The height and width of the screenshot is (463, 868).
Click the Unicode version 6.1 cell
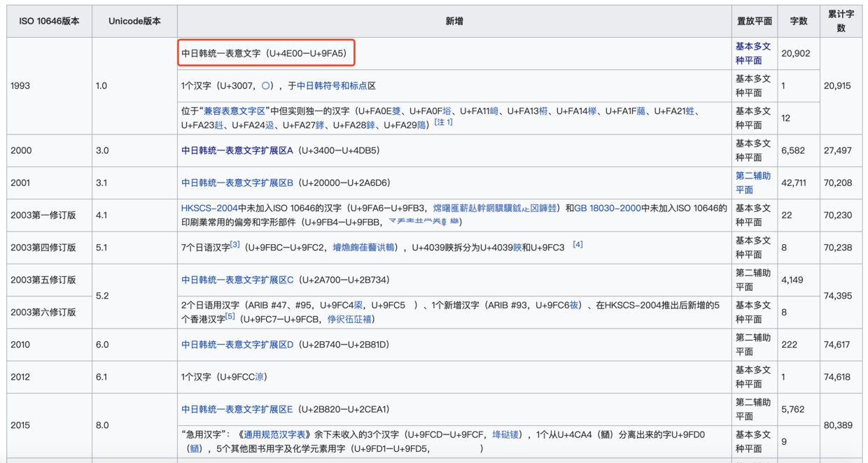[134, 377]
